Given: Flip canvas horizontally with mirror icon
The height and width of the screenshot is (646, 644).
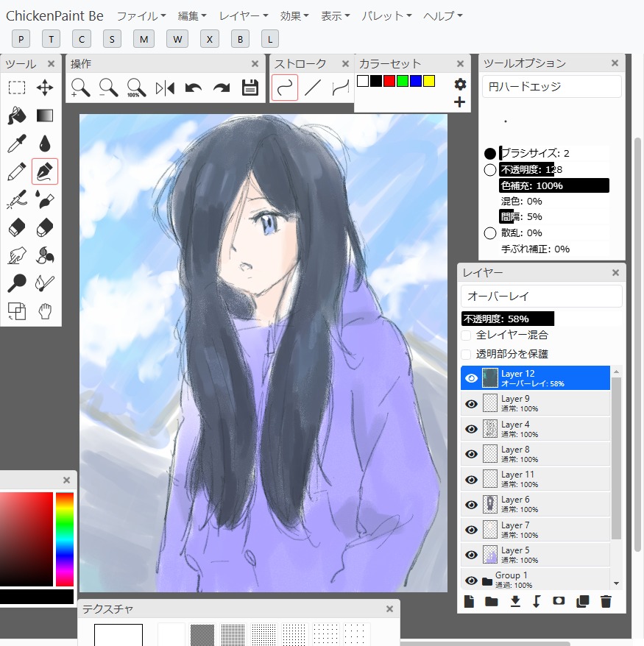Looking at the screenshot, I should tap(165, 88).
